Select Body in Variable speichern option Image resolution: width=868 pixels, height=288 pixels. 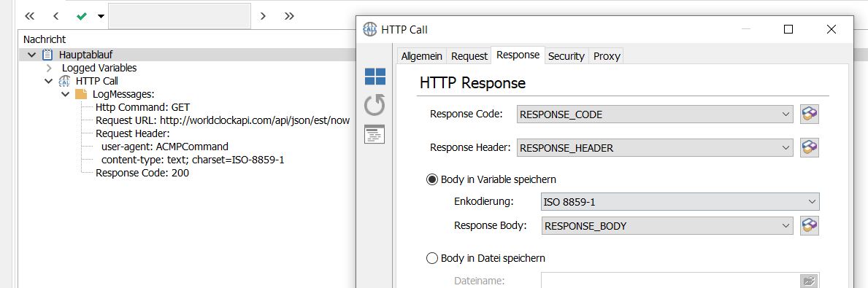431,179
